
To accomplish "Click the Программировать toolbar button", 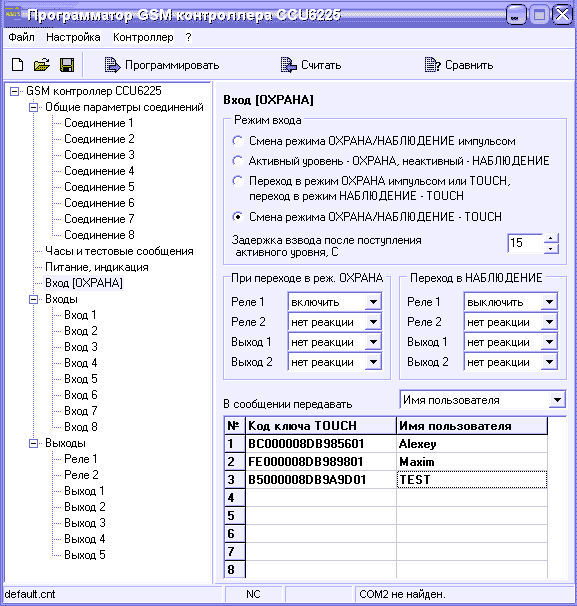I will point(162,65).
